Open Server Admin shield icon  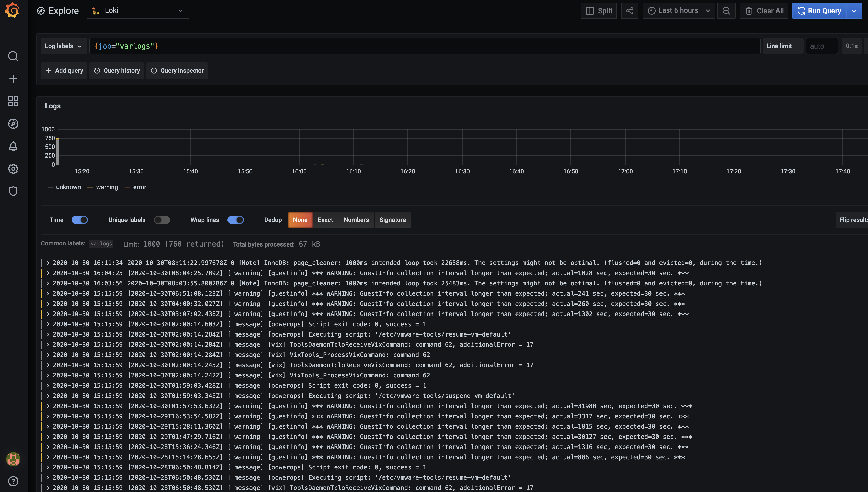[13, 191]
